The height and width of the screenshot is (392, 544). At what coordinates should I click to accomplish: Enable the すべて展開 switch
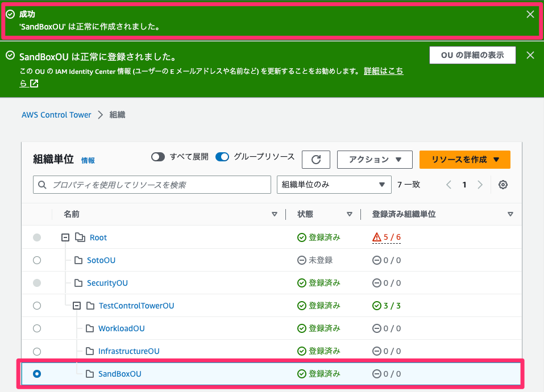point(158,156)
